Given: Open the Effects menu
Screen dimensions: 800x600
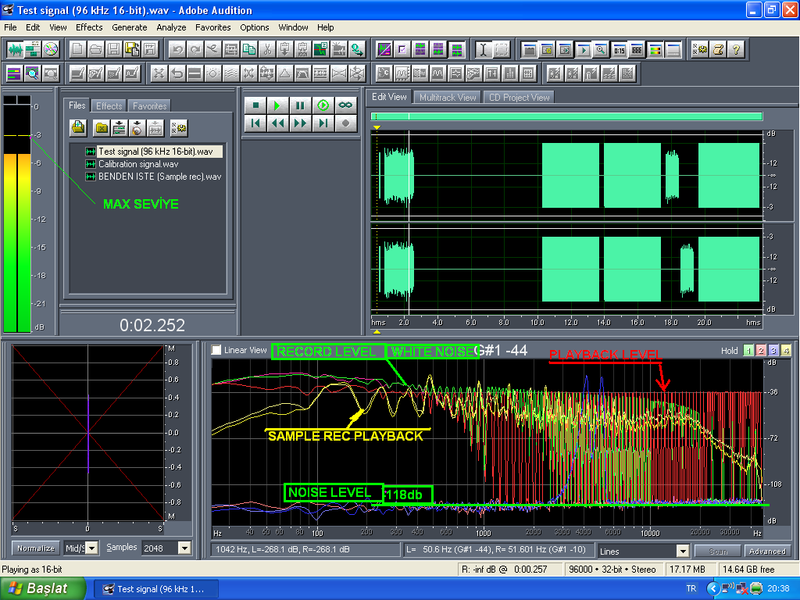Looking at the screenshot, I should tap(89, 27).
